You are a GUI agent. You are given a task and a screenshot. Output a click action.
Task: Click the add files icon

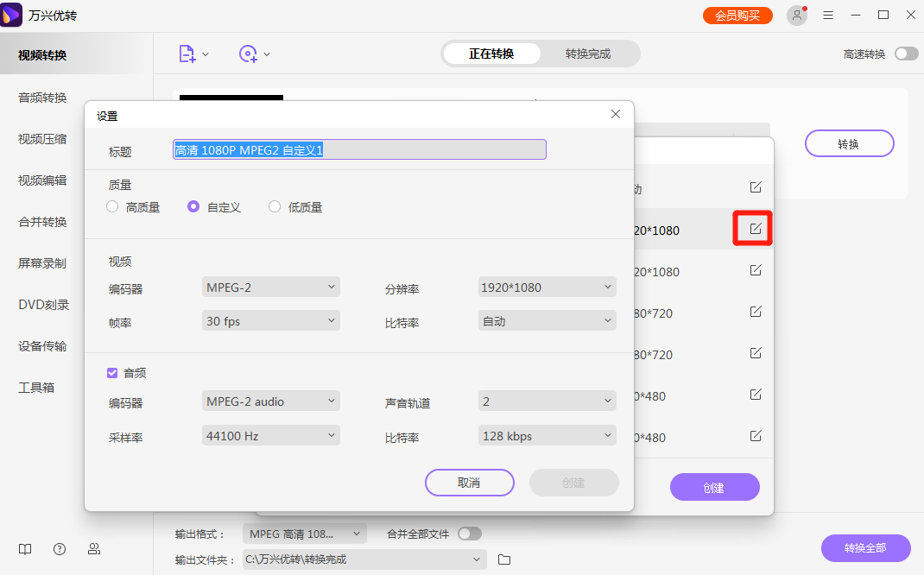click(x=188, y=53)
